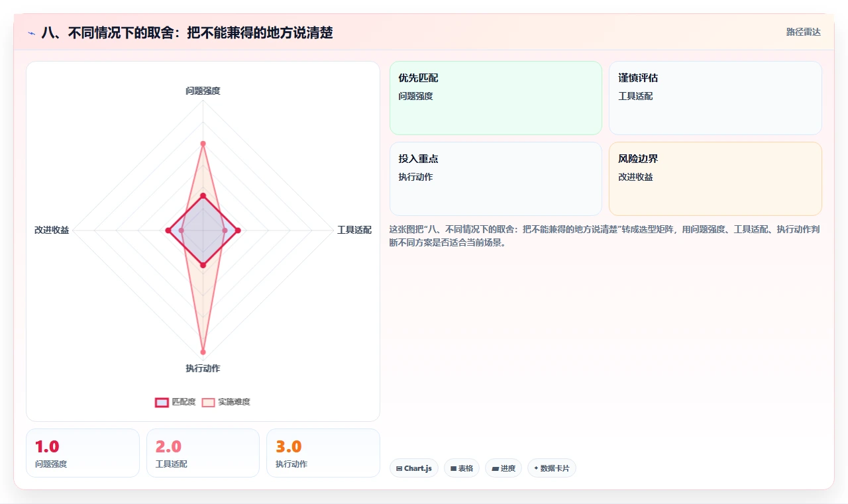The image size is (848, 504).
Task: Click the 改进收益 axis label on radar chart
Action: click(52, 230)
